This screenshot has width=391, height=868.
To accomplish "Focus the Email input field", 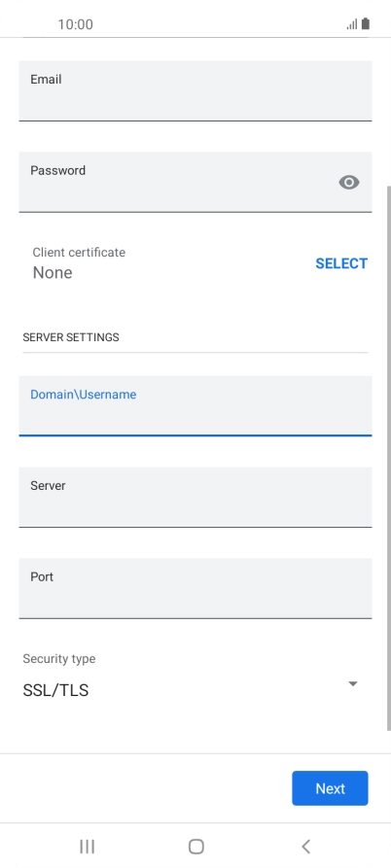I will tap(195, 90).
